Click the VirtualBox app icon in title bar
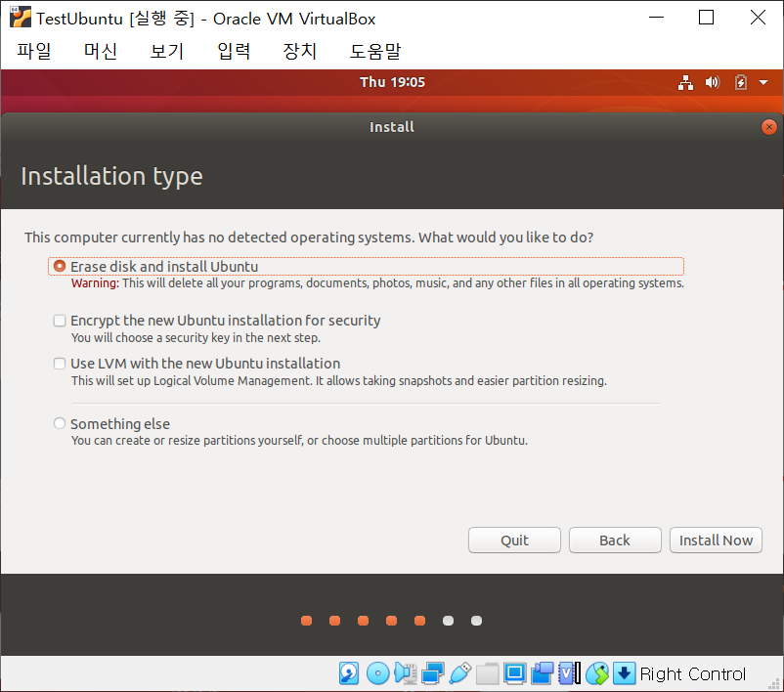Screen dimensions: 784x692 point(20,18)
